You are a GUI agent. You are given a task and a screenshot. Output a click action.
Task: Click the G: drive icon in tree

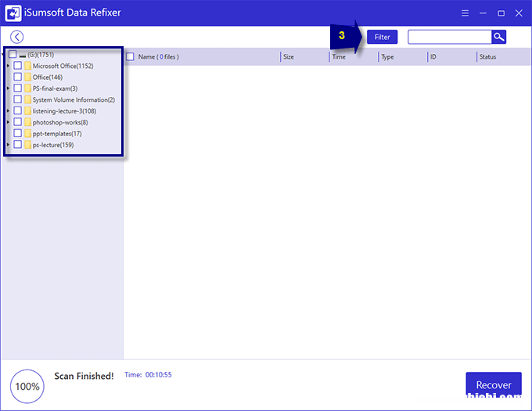coord(23,56)
